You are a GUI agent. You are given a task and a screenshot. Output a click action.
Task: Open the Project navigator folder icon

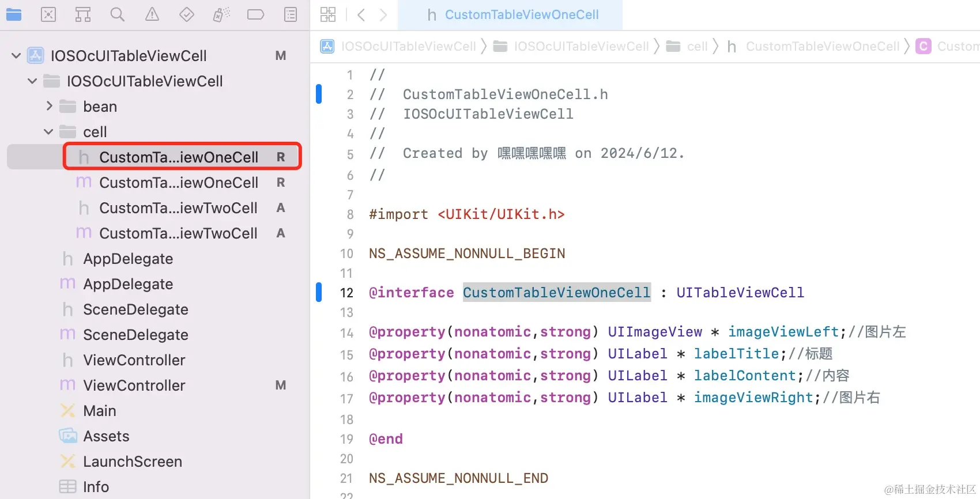pyautogui.click(x=14, y=14)
